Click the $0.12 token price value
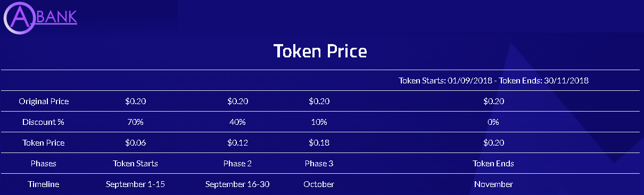The height and width of the screenshot is (195, 644). 237,143
